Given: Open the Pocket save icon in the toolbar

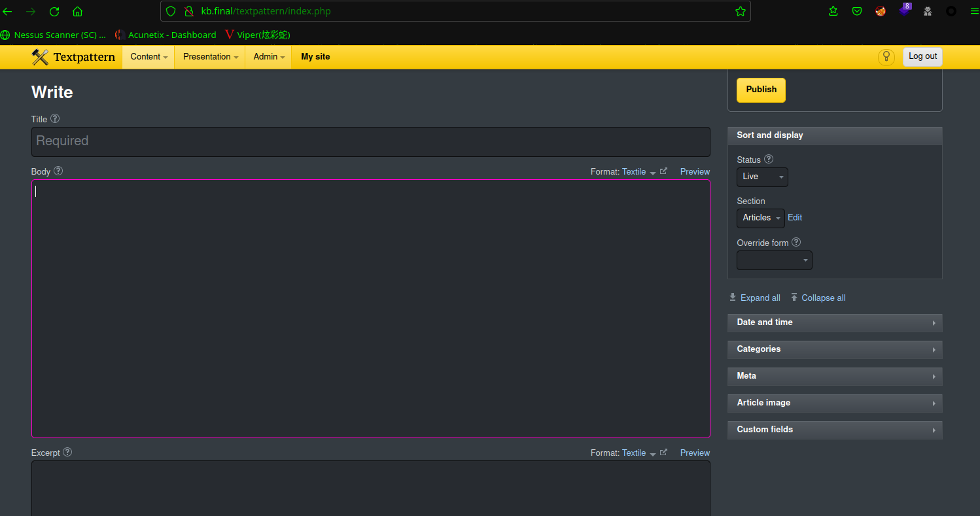Looking at the screenshot, I should 856,11.
